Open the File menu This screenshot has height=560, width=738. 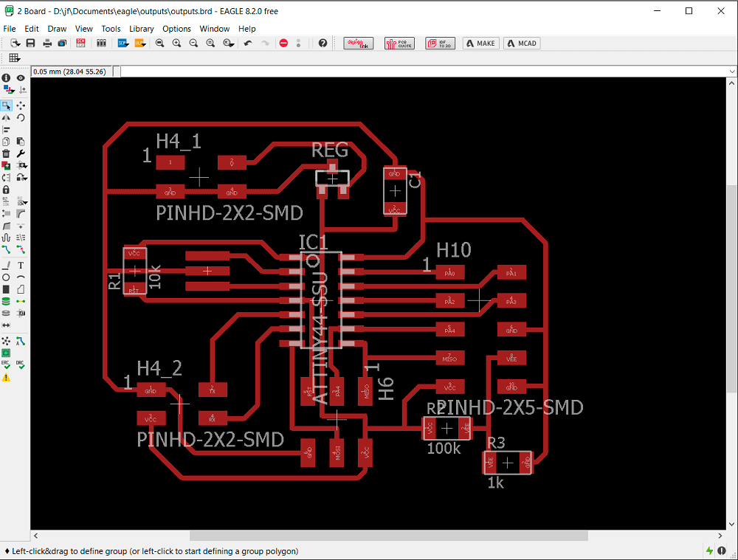10,29
